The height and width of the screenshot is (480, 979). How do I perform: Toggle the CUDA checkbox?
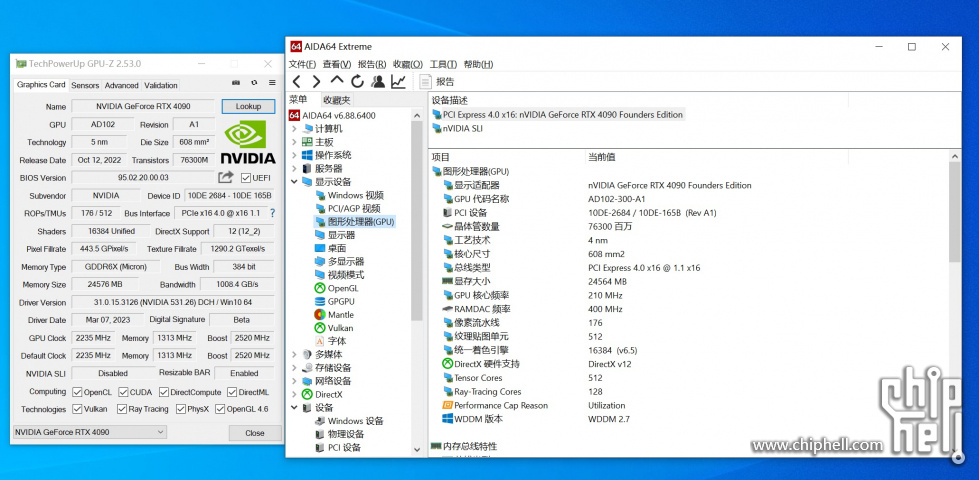click(x=122, y=392)
